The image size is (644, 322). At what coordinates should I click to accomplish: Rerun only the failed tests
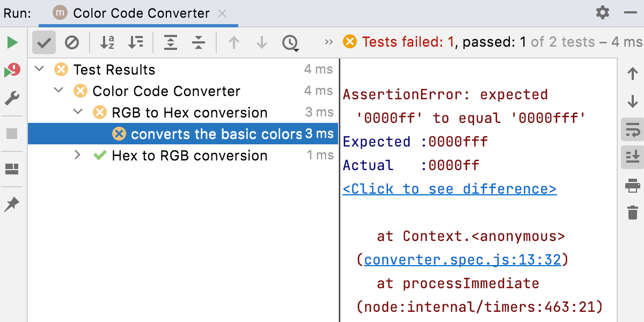[x=12, y=70]
